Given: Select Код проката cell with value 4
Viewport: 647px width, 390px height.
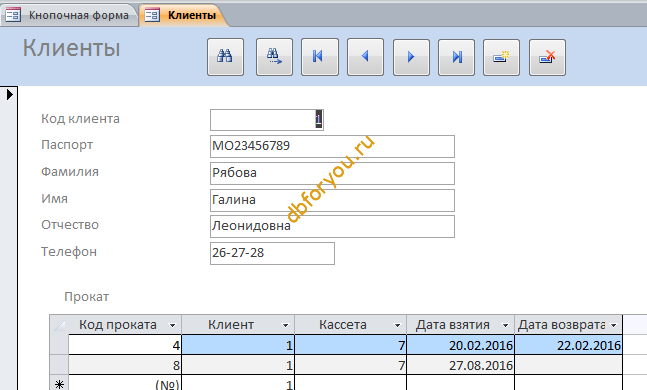Looking at the screenshot, I should [x=125, y=345].
